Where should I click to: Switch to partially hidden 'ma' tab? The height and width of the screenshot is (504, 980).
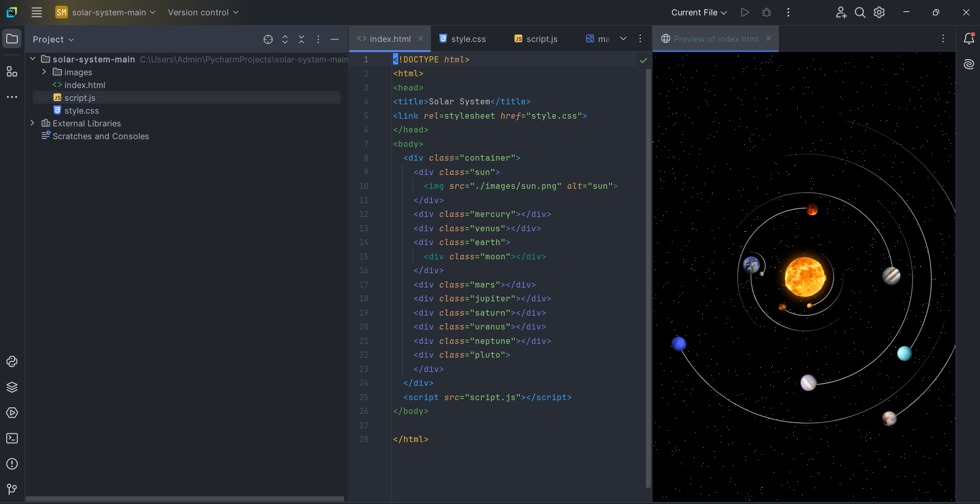598,39
